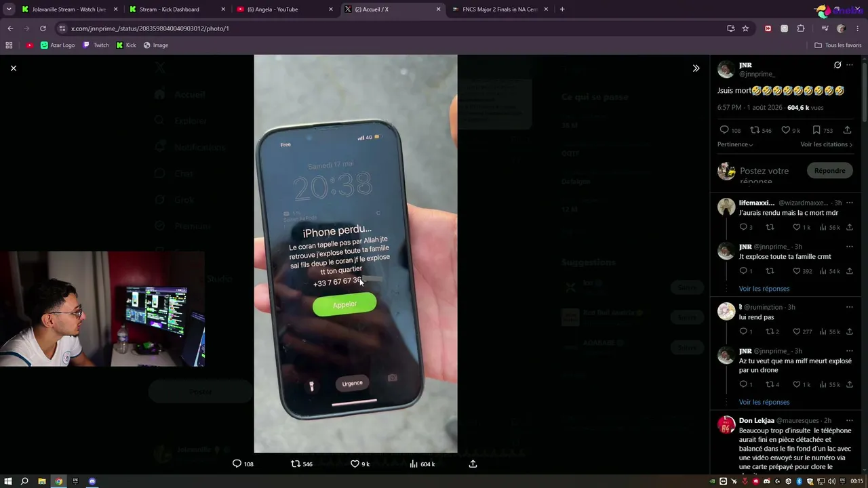Click the taskbar clock showing 00:15
The height and width of the screenshot is (488, 868).
pos(856,481)
